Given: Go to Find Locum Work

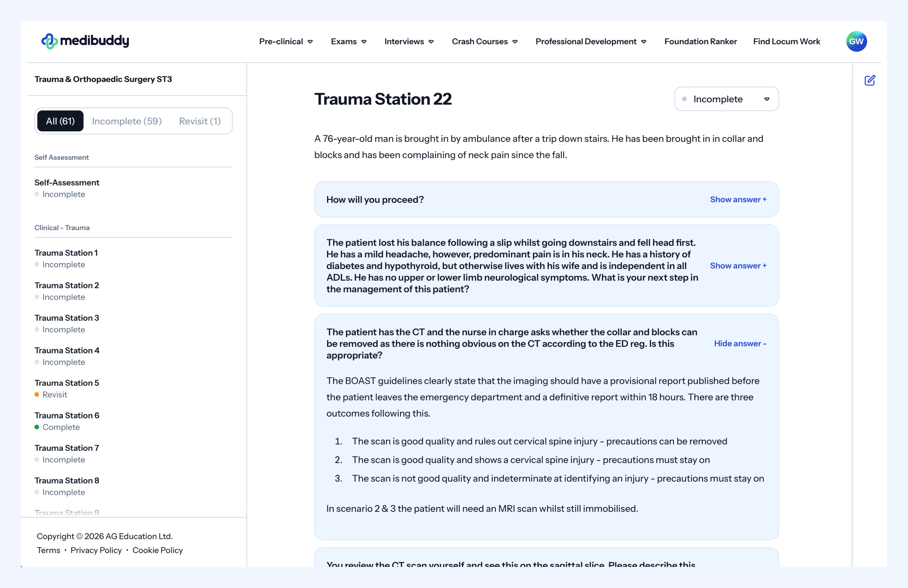Looking at the screenshot, I should coord(786,42).
